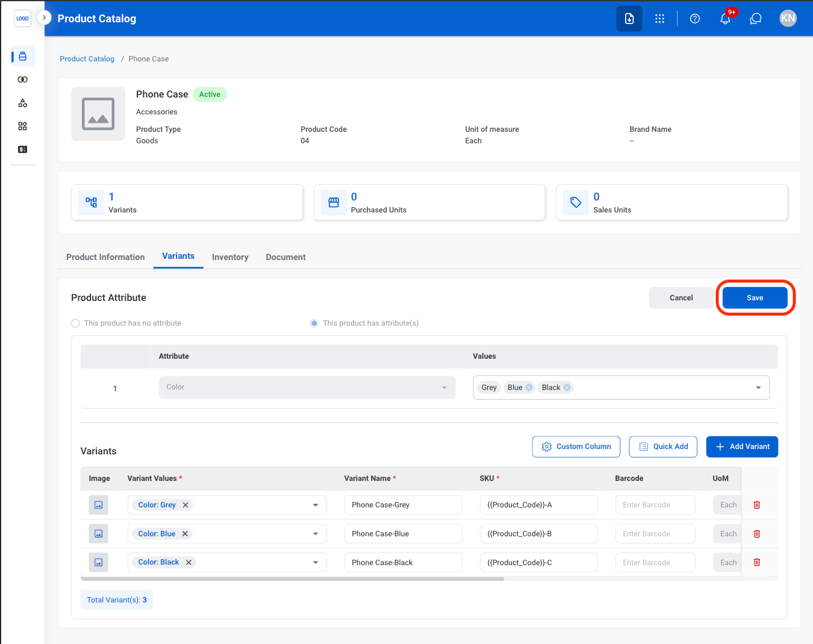Select 'This product has no attribute' radio

pyautogui.click(x=76, y=323)
